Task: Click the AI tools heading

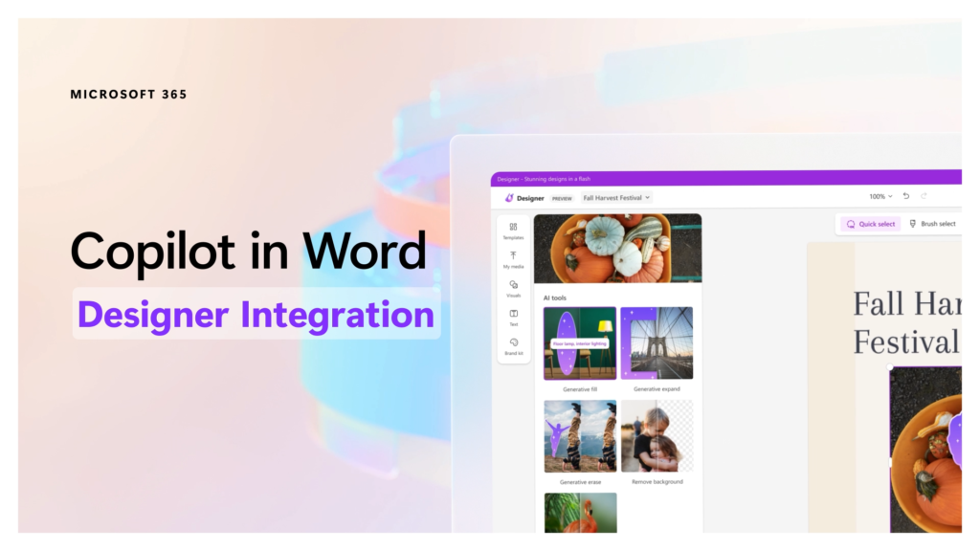Action: 554,298
